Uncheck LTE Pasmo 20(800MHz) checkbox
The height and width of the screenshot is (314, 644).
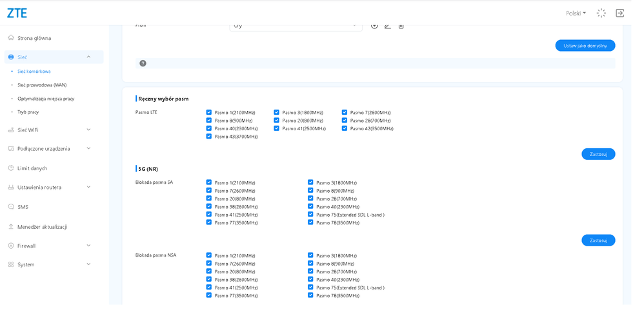pyautogui.click(x=277, y=120)
